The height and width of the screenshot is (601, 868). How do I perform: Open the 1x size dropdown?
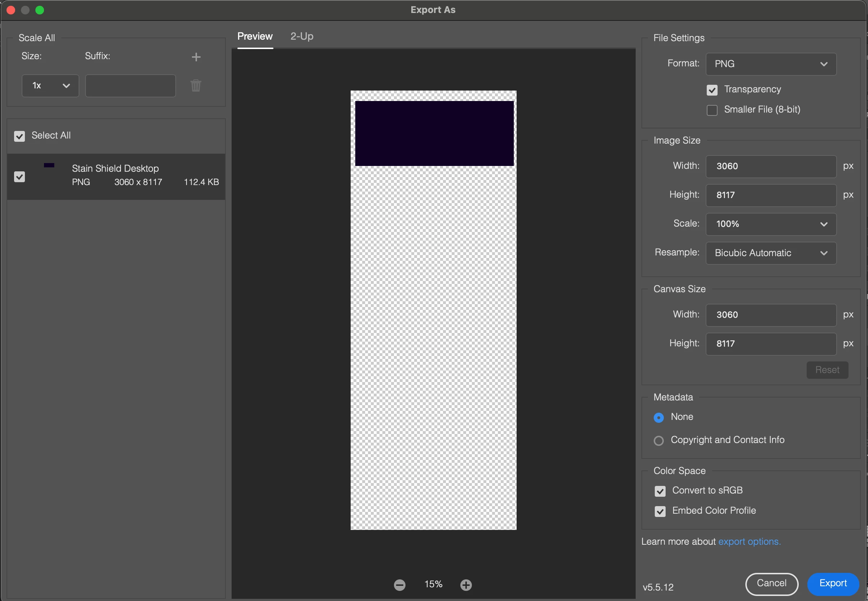[51, 86]
